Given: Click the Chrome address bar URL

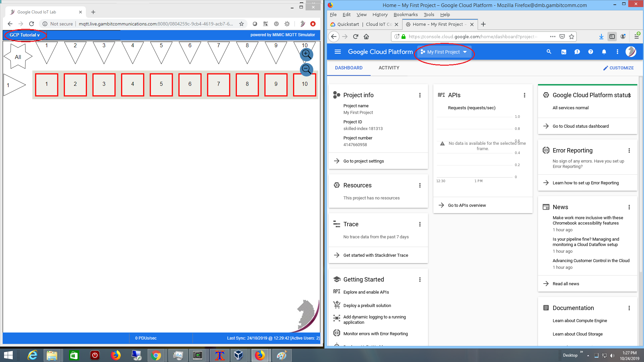Looking at the screenshot, I should point(156,24).
